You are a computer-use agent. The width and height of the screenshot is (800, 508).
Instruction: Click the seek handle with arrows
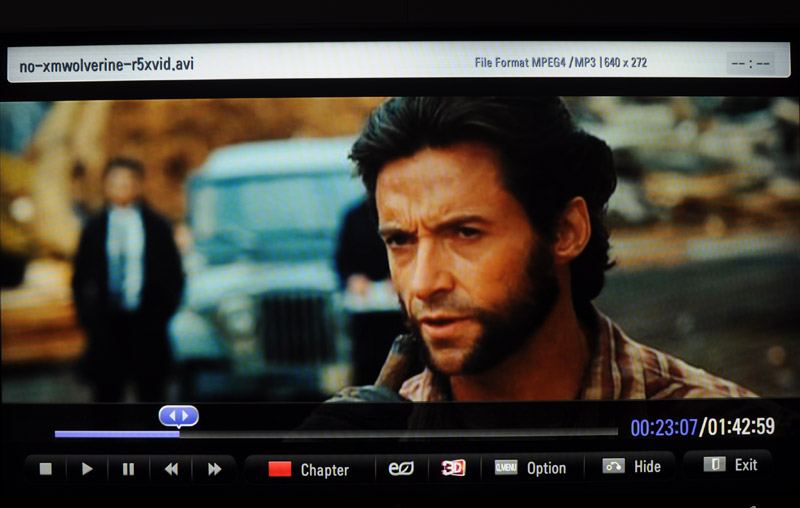pos(179,416)
